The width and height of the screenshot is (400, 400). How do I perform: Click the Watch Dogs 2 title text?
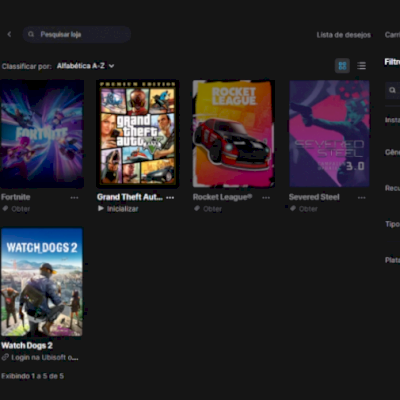click(27, 346)
